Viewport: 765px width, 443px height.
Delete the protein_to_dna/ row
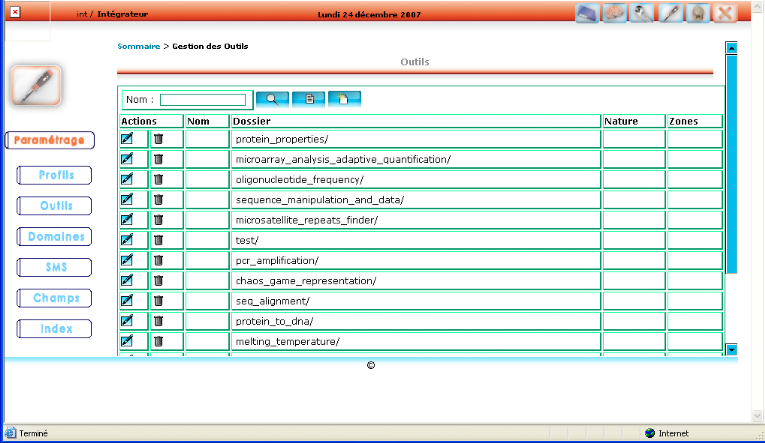[158, 321]
